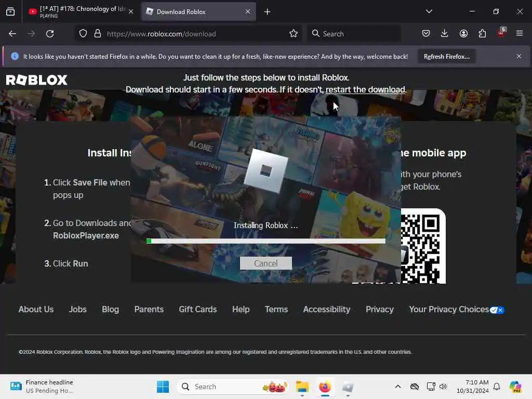Open the volume speaker tray icon

click(x=443, y=387)
